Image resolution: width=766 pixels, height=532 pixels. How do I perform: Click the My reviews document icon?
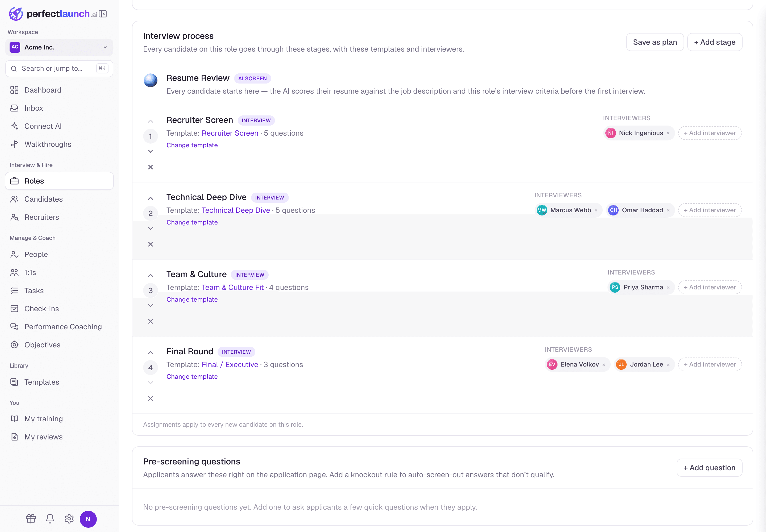[14, 437]
